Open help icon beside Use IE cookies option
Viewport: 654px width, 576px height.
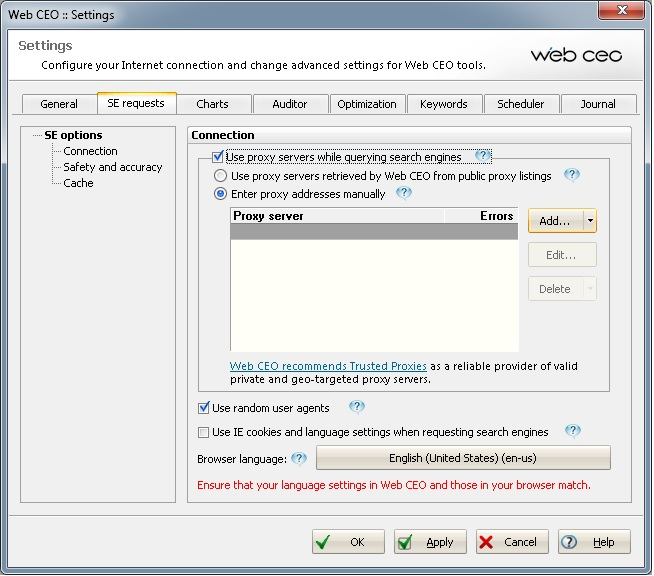[x=573, y=431]
